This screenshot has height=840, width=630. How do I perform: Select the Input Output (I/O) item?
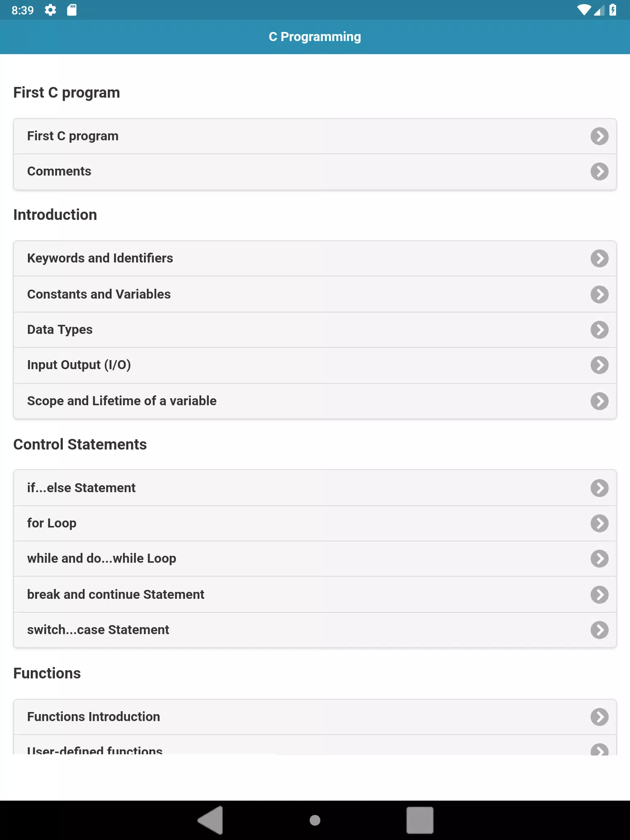click(315, 365)
